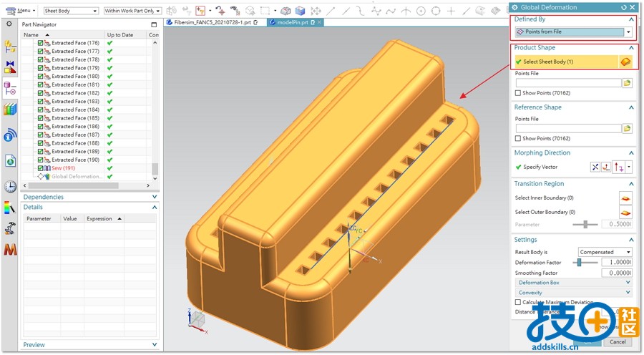Open the Roles sidebar icon
644x355 pixels.
click(10, 228)
